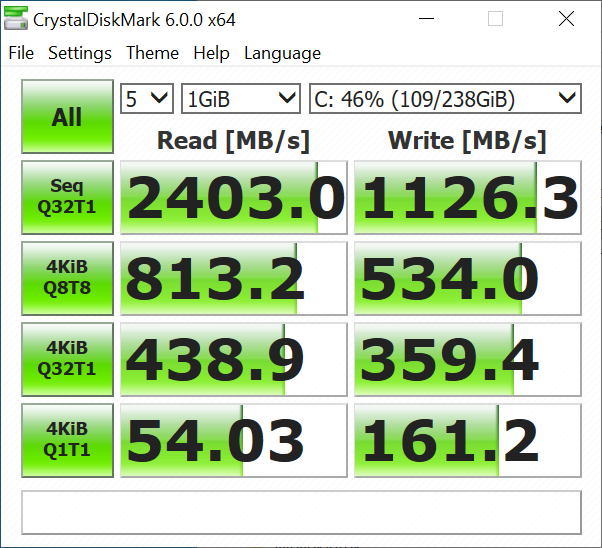Click the Seq write result 1126.3

tap(468, 197)
